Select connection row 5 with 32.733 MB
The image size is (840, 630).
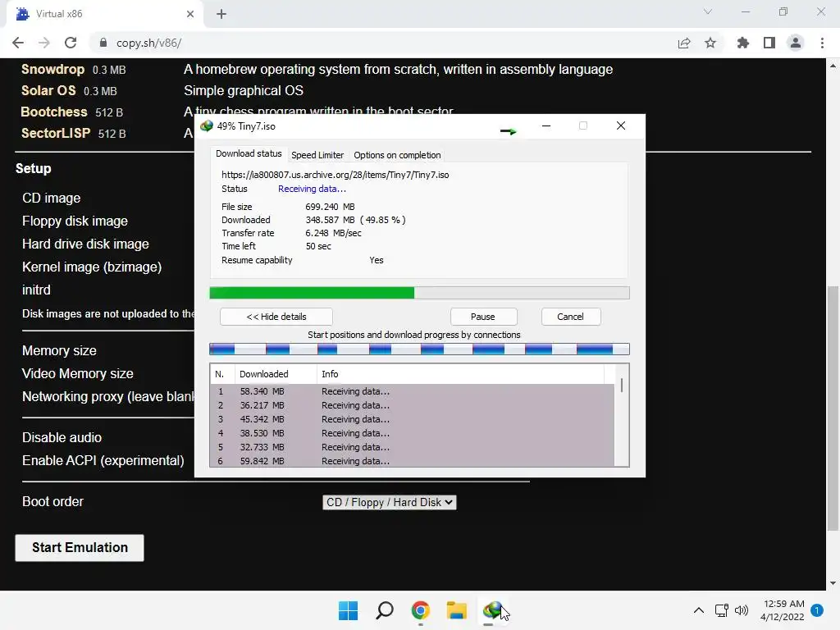412,447
